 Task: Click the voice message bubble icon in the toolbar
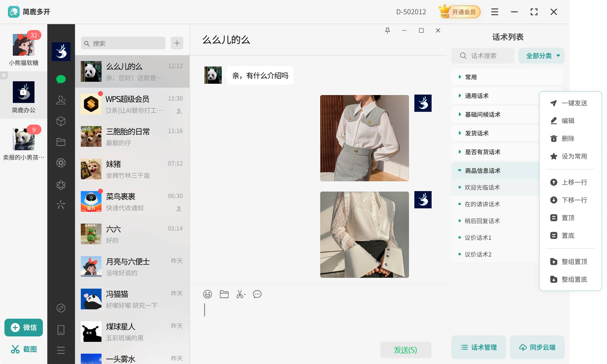pos(257,294)
